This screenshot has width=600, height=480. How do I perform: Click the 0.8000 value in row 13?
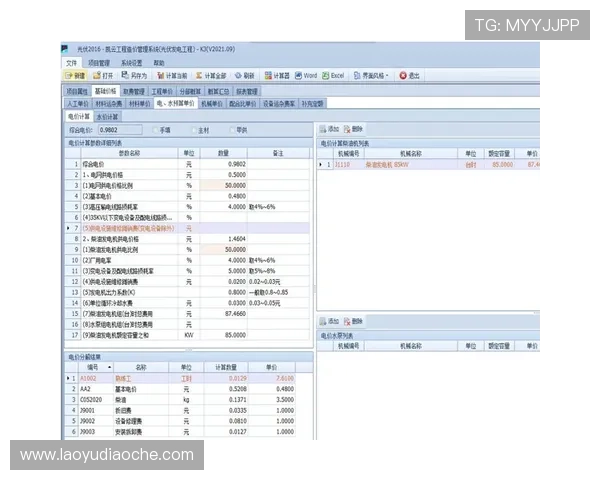223,292
